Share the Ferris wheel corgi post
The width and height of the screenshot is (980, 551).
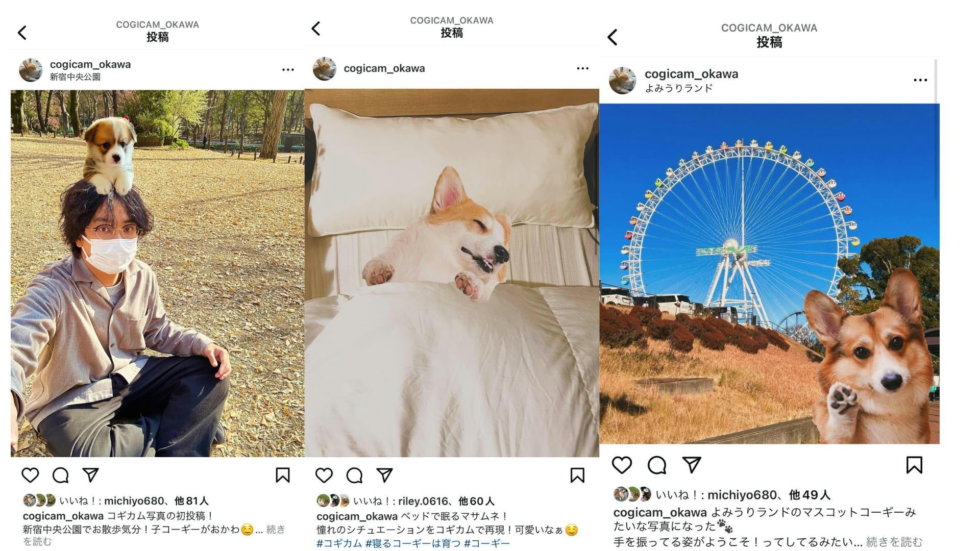coord(692,465)
